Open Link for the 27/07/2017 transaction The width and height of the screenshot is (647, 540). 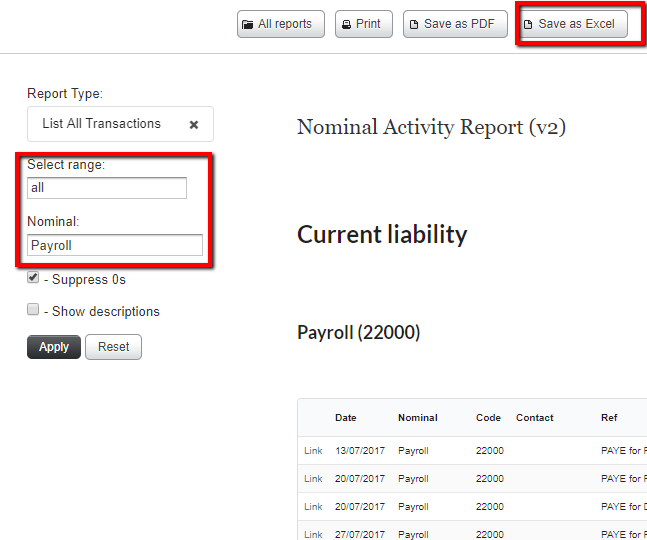pos(313,535)
